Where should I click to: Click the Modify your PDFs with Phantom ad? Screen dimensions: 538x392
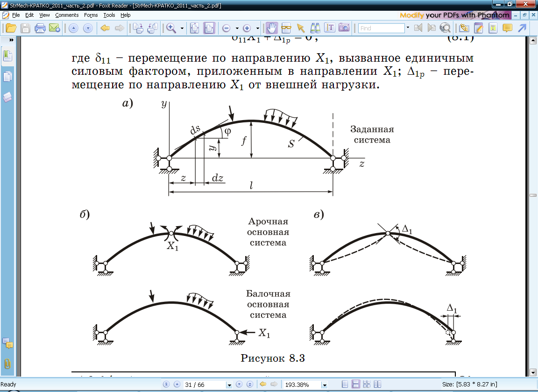click(454, 15)
